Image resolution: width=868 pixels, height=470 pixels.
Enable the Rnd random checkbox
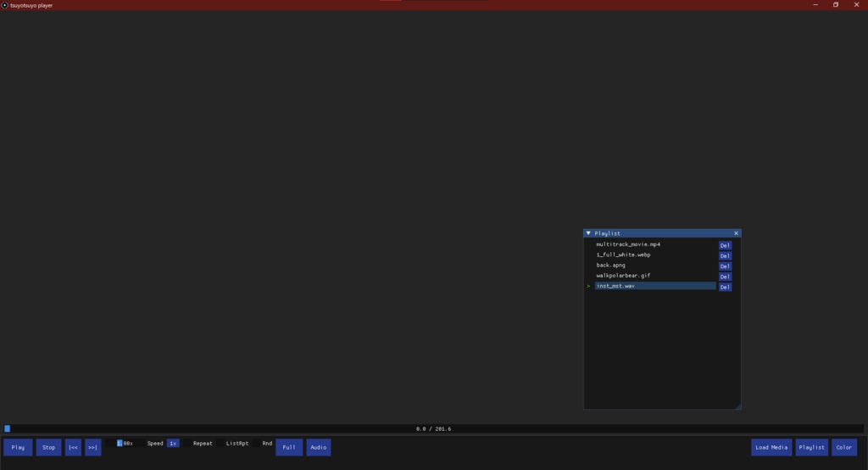point(257,444)
